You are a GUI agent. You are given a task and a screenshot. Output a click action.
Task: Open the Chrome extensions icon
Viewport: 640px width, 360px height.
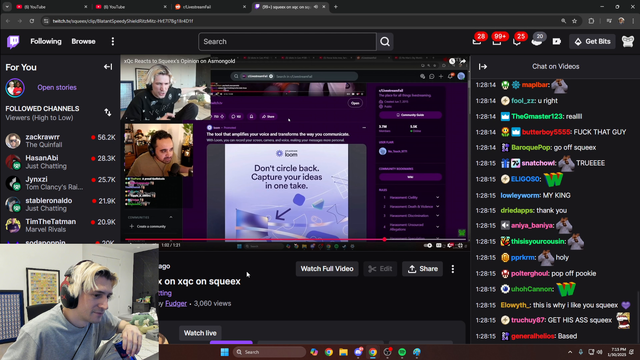click(x=591, y=21)
